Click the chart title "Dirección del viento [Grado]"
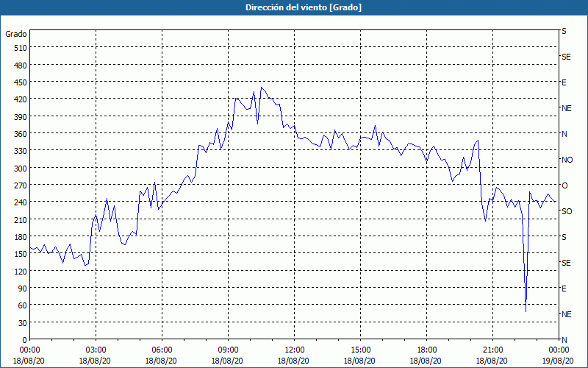 [304, 7]
